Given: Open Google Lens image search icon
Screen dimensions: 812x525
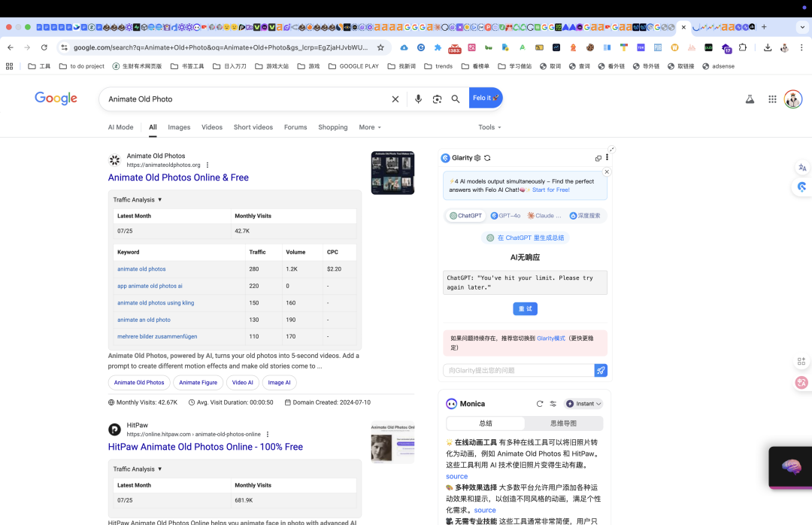Looking at the screenshot, I should (x=437, y=99).
